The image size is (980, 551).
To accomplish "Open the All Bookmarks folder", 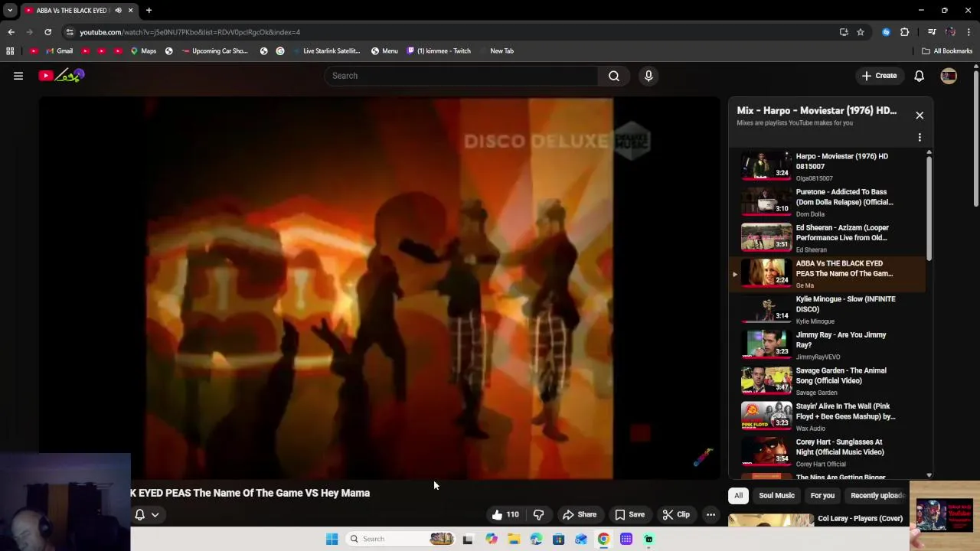I will [947, 51].
